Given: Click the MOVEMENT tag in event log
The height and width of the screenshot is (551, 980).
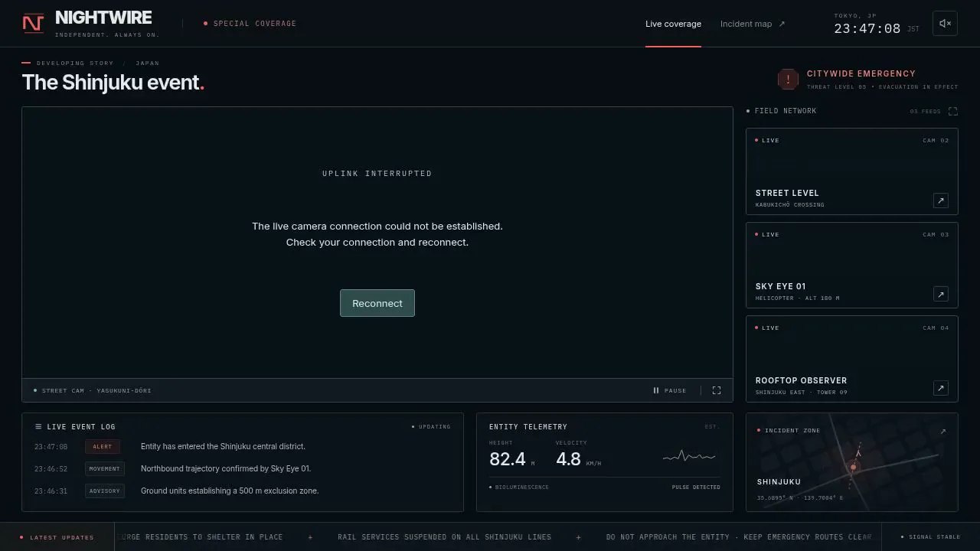Looking at the screenshot, I should tap(104, 469).
